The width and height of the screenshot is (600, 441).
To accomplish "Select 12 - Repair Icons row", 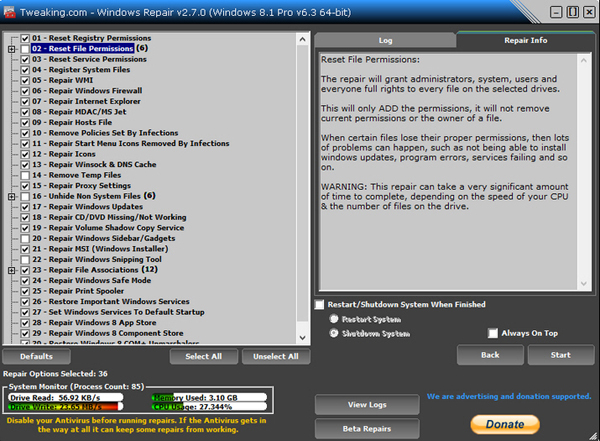I will tap(64, 154).
